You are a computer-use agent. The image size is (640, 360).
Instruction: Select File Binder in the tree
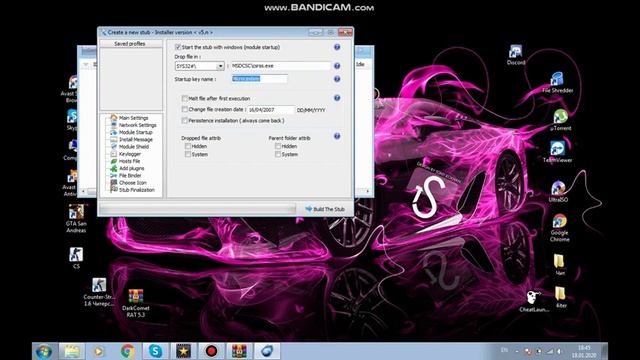click(130, 175)
